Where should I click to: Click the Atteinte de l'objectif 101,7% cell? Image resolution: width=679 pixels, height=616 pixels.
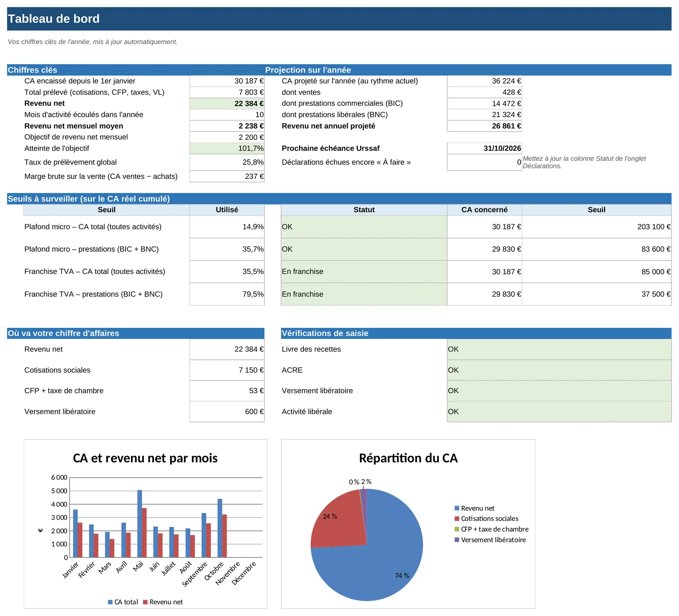pos(227,149)
